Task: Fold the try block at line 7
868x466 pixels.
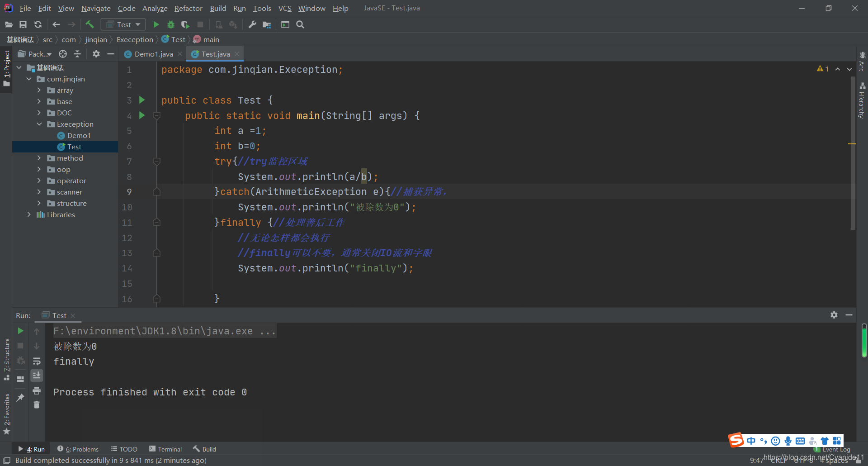Action: [x=157, y=161]
